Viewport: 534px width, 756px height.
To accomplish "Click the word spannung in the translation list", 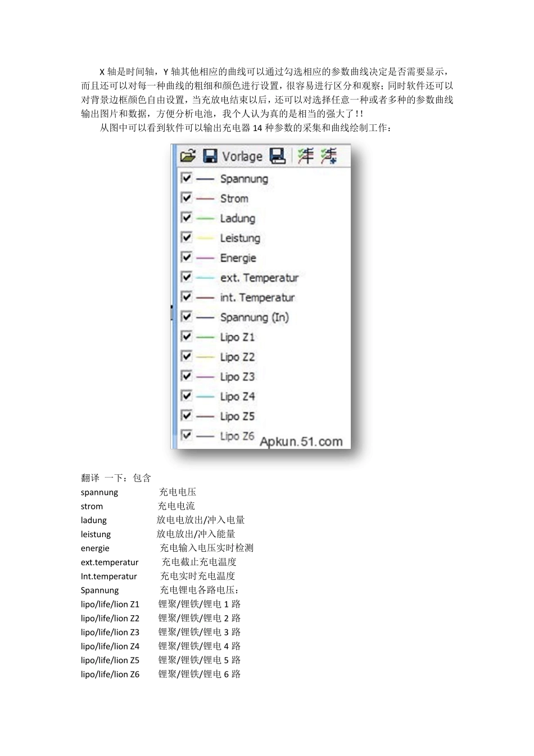I will [x=99, y=493].
